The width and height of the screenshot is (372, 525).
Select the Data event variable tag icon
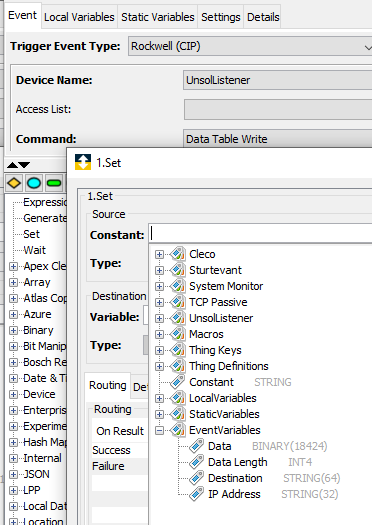196,446
